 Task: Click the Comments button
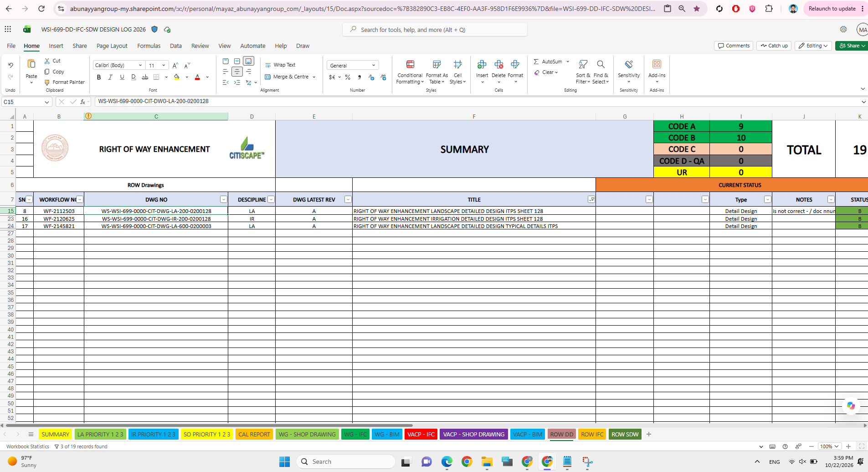[734, 46]
